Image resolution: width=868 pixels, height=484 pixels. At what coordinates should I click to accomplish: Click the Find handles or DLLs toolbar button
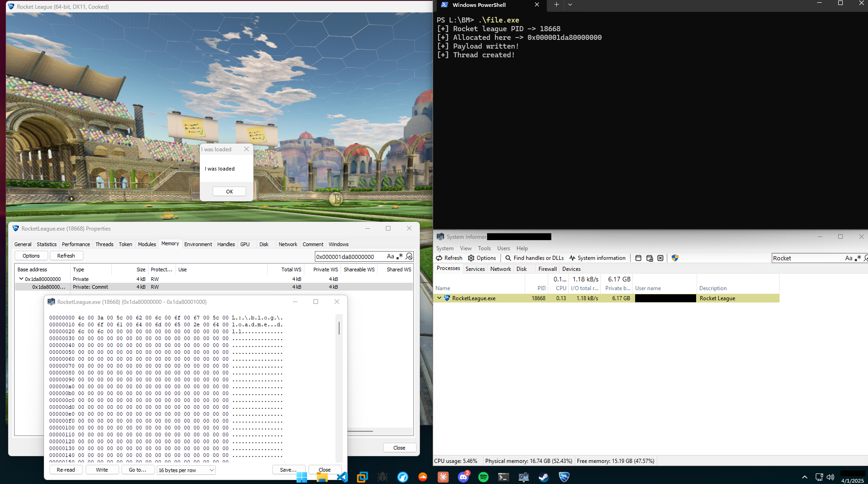pos(534,258)
